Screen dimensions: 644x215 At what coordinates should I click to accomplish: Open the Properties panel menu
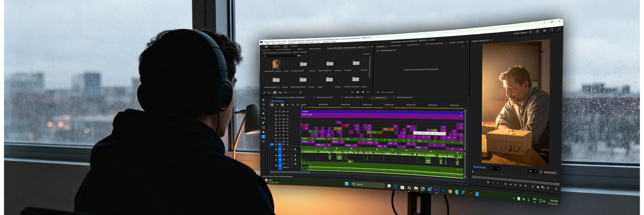[x=386, y=47]
